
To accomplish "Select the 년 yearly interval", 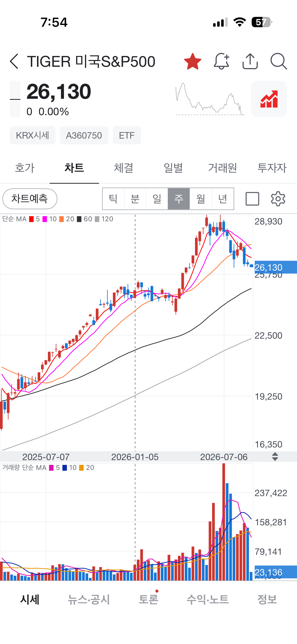I will click(223, 199).
